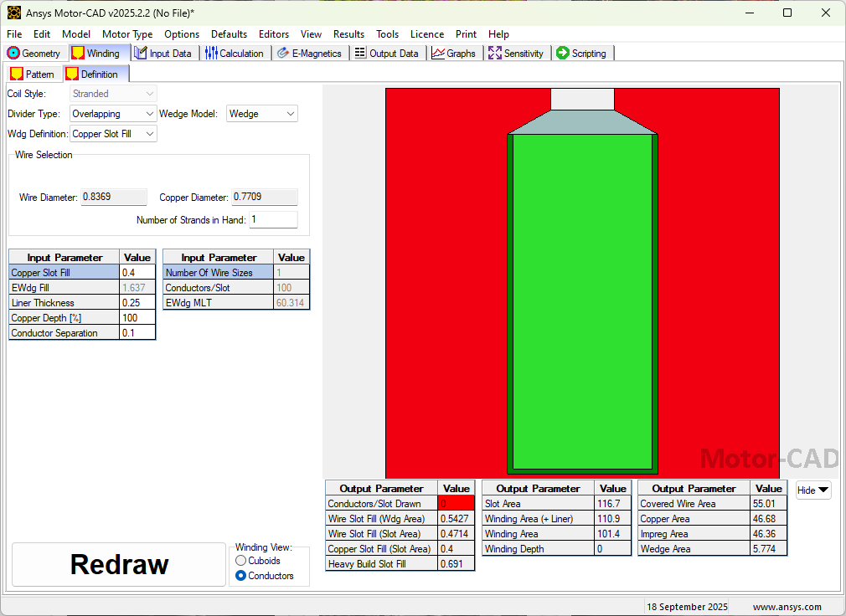846x616 pixels.
Task: Open the Licence menu
Action: 427,34
